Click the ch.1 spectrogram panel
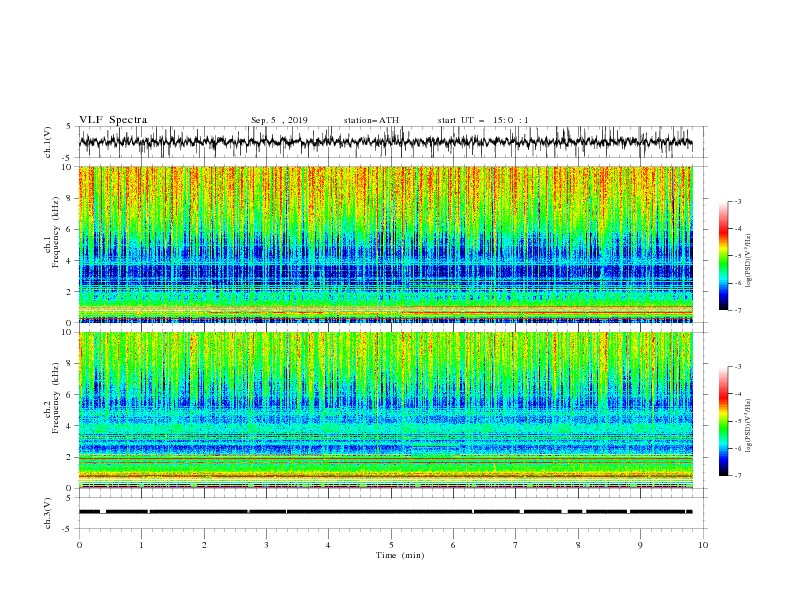 [x=385, y=244]
